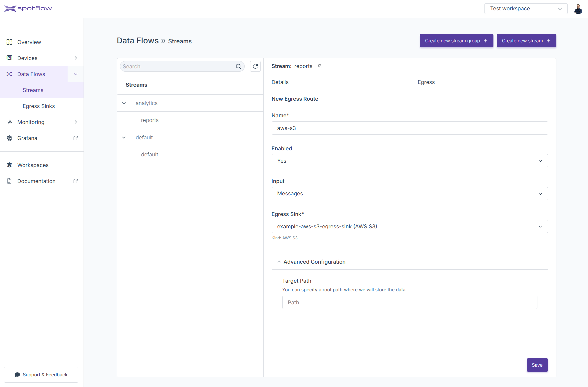Switch to the Egress tab
The height and width of the screenshot is (387, 588).
point(426,82)
